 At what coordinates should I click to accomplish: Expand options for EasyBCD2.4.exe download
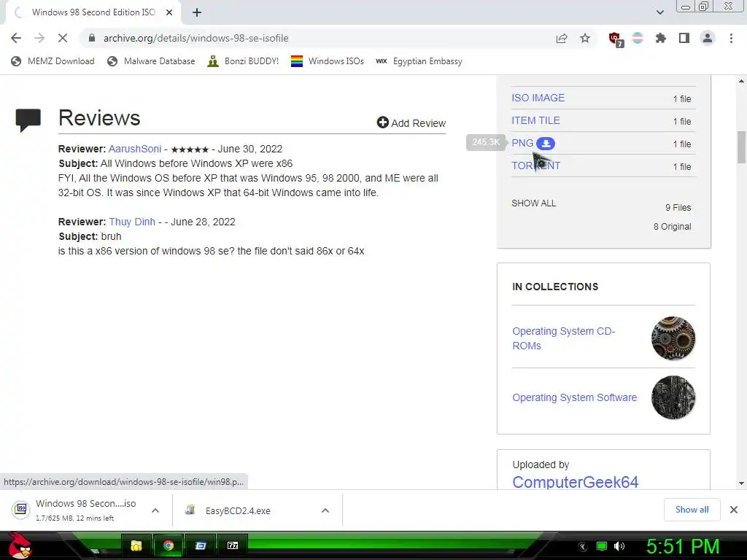pos(325,510)
